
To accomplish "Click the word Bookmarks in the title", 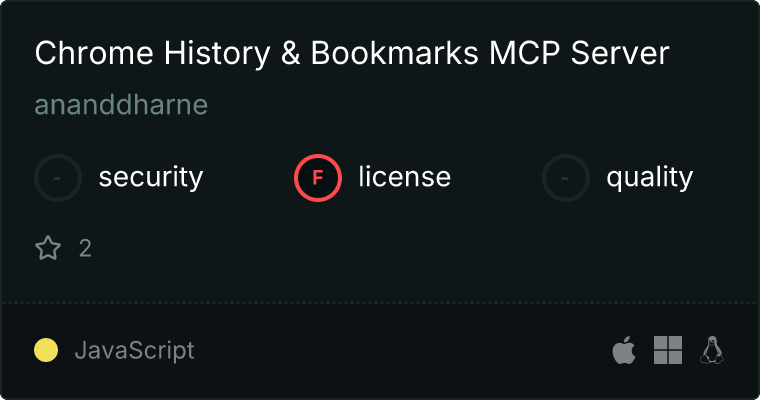I will (x=395, y=53).
